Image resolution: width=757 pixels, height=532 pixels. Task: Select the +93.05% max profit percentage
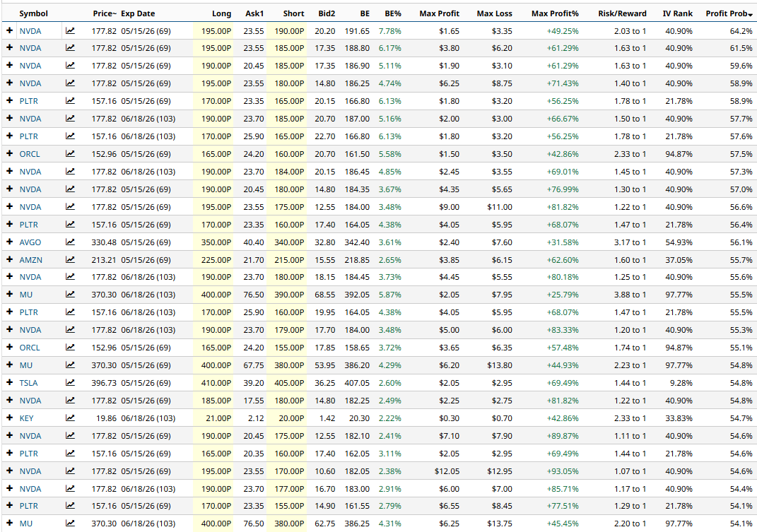(x=563, y=471)
